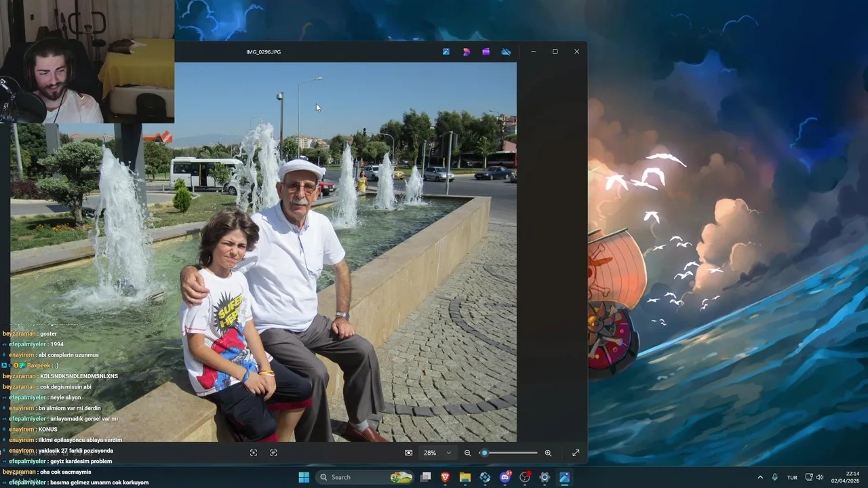This screenshot has height=488, width=868.
Task: Open OBS Studio from the taskbar
Action: pos(524,477)
